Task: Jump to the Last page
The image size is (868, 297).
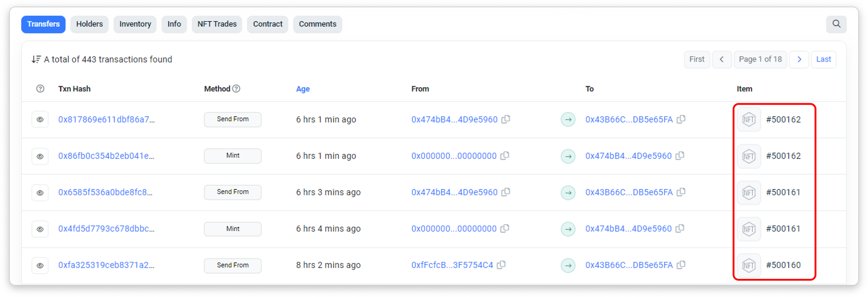Action: (823, 59)
